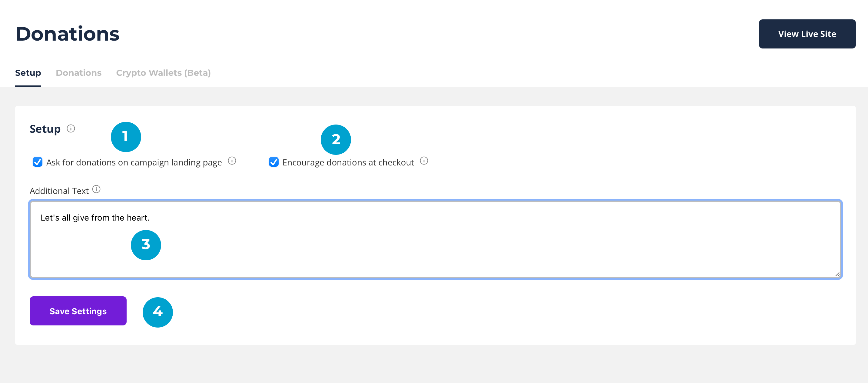Click the 'Encourage donations at checkout' label text

tap(348, 162)
